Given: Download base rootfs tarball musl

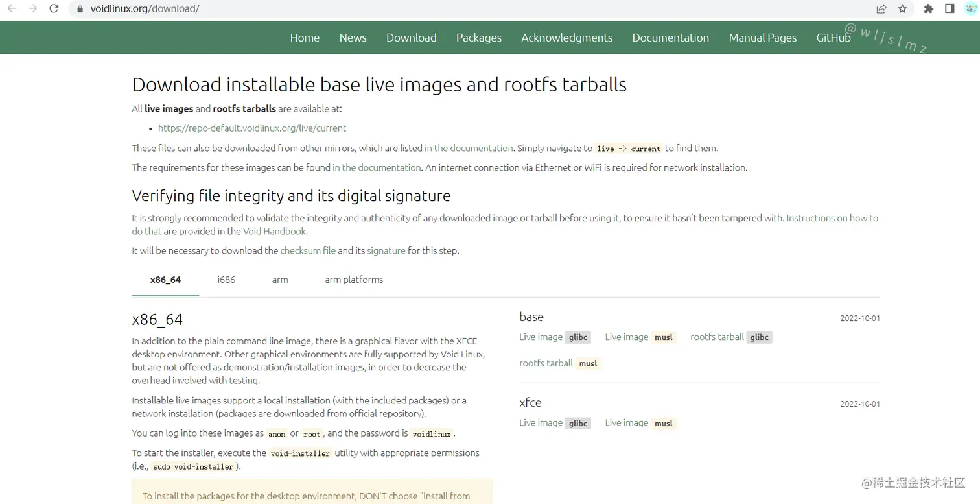Looking at the screenshot, I should click(x=560, y=363).
